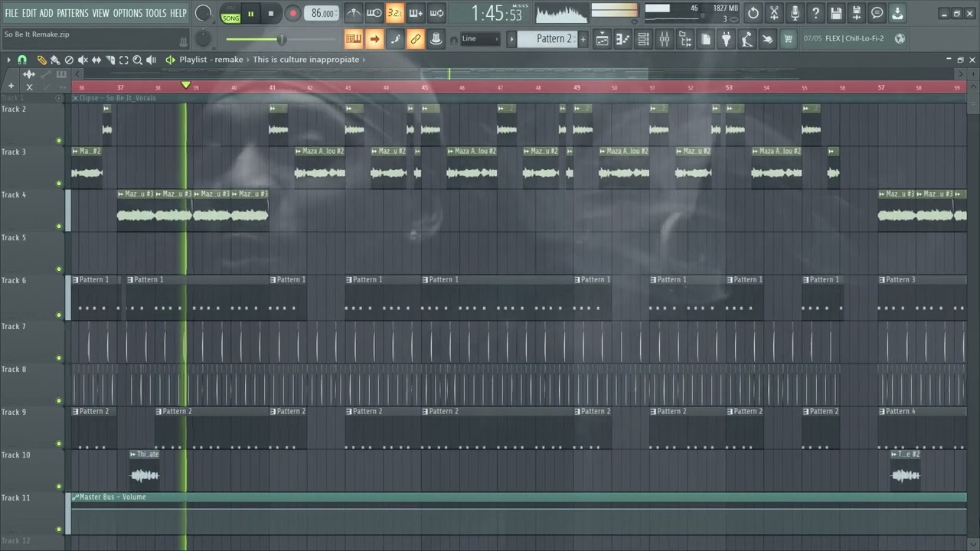This screenshot has height=551, width=980.
Task: Click the download updates icon
Action: tap(898, 13)
